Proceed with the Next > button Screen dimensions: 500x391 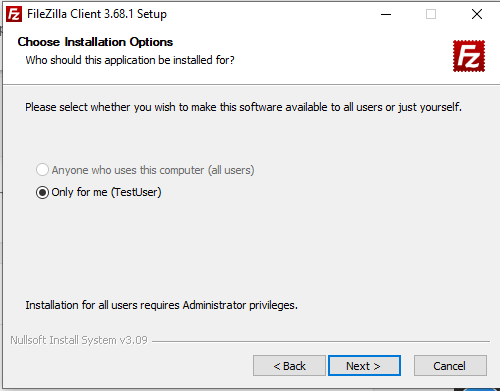[x=364, y=366]
